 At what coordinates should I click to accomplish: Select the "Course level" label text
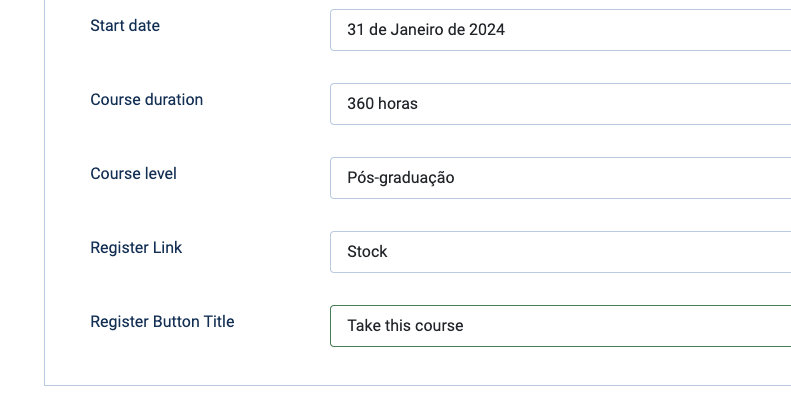click(x=133, y=174)
